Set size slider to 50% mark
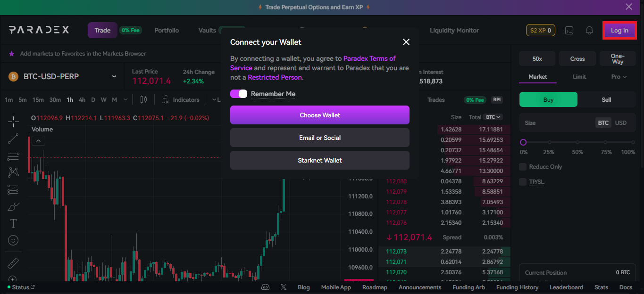The image size is (644, 294). point(577,142)
